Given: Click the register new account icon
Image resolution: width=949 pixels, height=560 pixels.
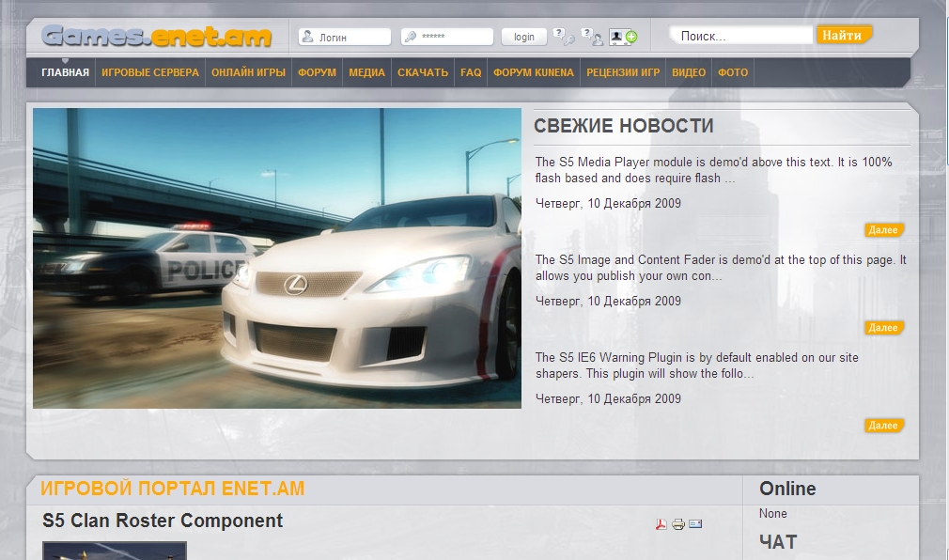Looking at the screenshot, I should (x=623, y=37).
